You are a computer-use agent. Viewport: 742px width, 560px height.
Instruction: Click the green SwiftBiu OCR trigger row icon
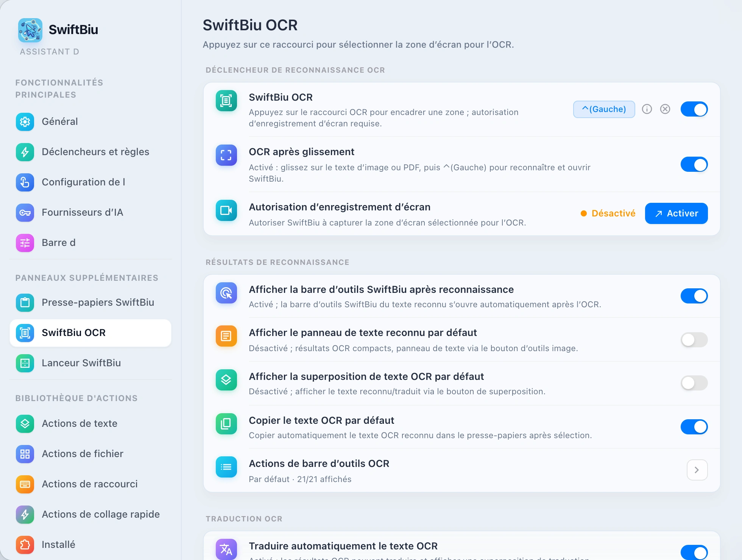coord(226,101)
